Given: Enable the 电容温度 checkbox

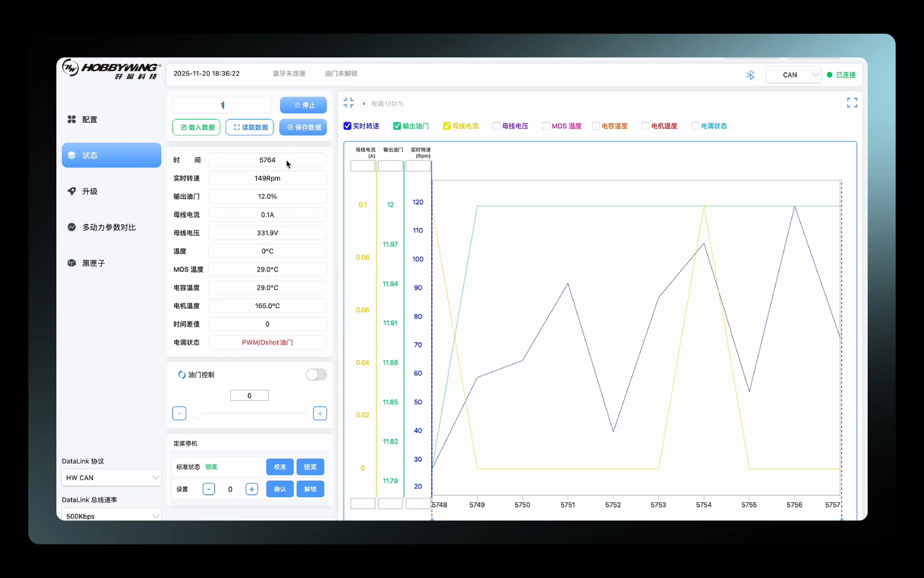Looking at the screenshot, I should pyautogui.click(x=596, y=126).
